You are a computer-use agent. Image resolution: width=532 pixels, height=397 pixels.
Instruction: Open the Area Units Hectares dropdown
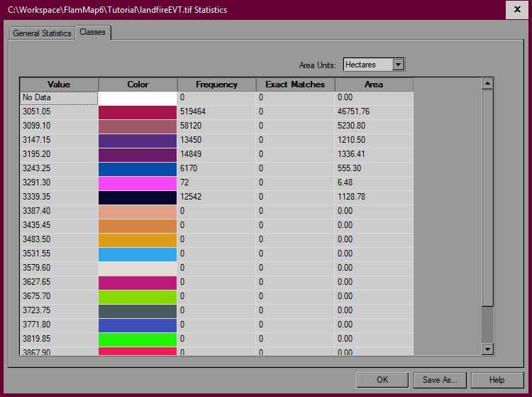(399, 64)
